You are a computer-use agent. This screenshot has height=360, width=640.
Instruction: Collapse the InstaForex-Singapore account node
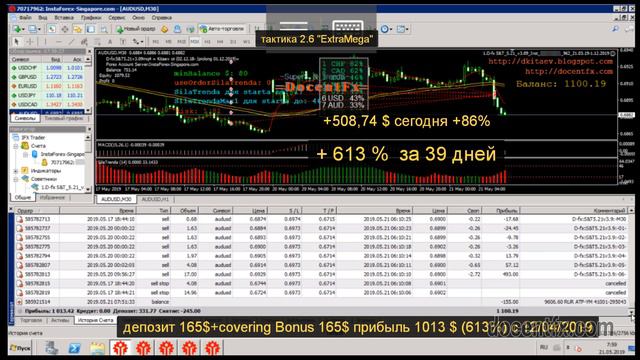(x=25, y=154)
